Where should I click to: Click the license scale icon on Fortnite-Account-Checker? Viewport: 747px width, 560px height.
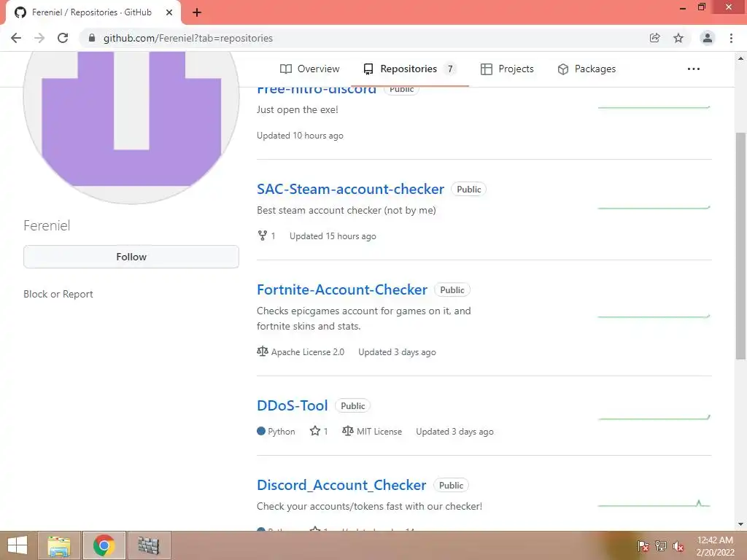pos(263,352)
